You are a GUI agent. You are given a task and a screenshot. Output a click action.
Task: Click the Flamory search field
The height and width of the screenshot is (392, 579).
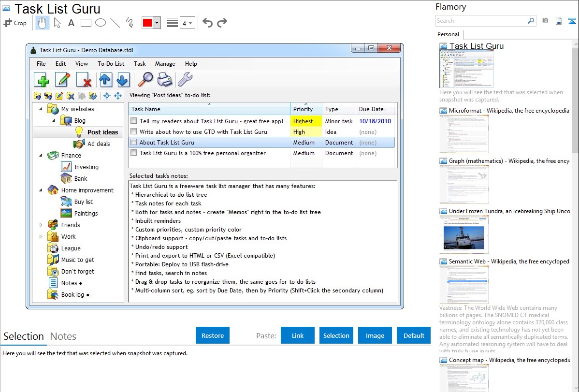coord(481,21)
